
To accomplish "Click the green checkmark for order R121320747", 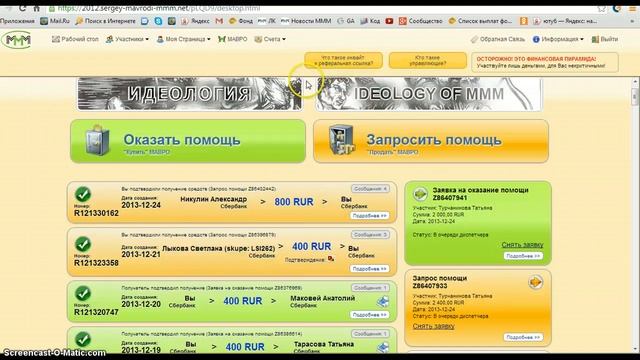I will [x=83, y=293].
